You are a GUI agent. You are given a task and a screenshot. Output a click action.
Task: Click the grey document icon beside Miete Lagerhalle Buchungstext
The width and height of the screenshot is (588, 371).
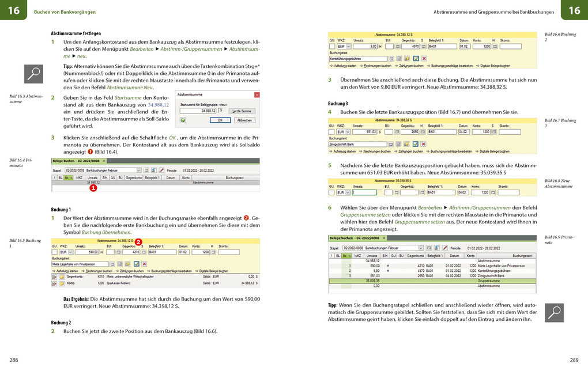pos(120,264)
